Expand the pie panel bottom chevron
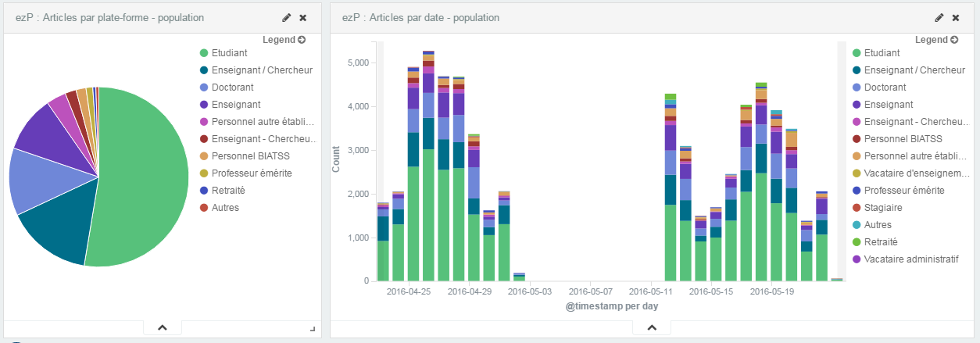The image size is (980, 343). click(163, 328)
